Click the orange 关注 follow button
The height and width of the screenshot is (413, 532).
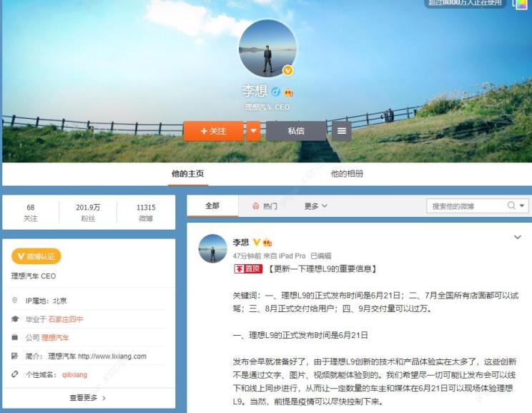[213, 131]
